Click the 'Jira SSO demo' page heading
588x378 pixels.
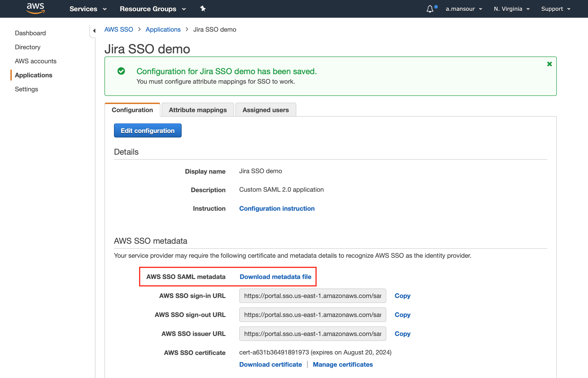point(147,49)
